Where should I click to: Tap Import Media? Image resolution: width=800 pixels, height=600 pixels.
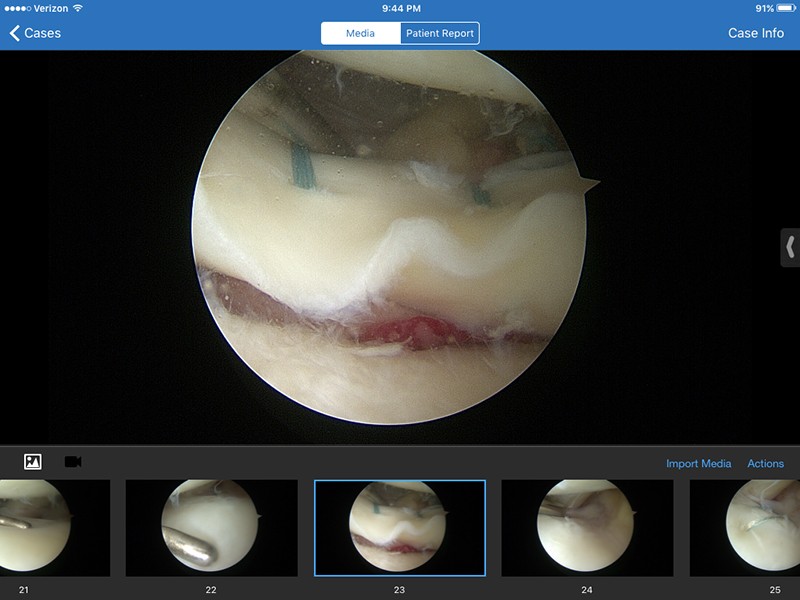(x=698, y=463)
